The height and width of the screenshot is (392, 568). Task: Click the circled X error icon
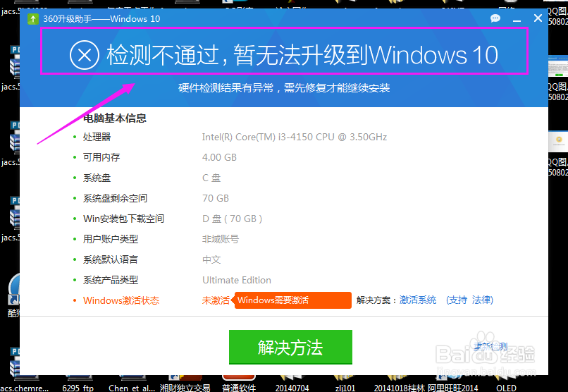click(x=85, y=56)
